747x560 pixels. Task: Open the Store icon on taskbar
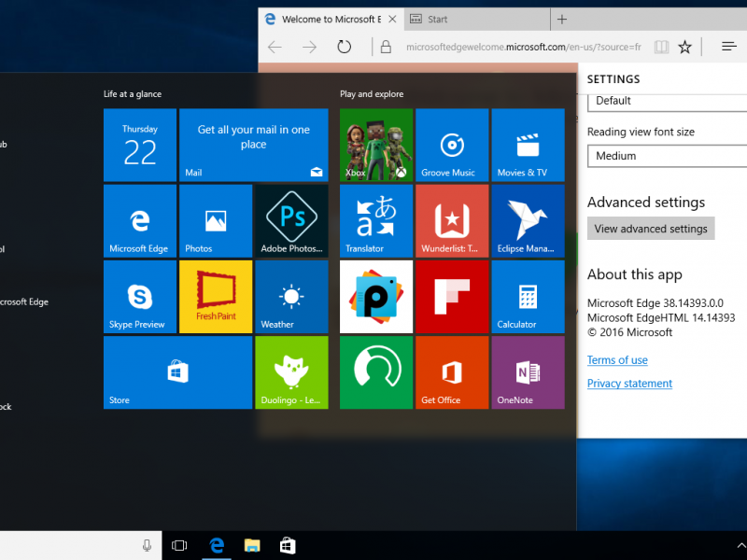click(288, 546)
